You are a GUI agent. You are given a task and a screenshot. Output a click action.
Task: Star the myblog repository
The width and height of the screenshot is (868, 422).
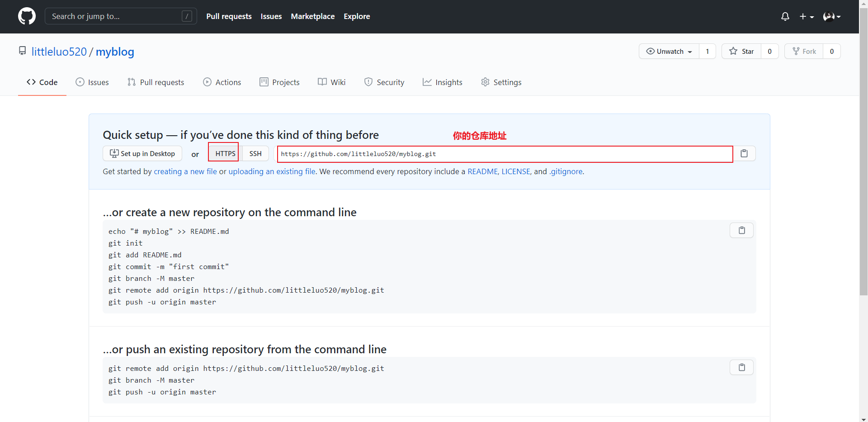pyautogui.click(x=741, y=52)
